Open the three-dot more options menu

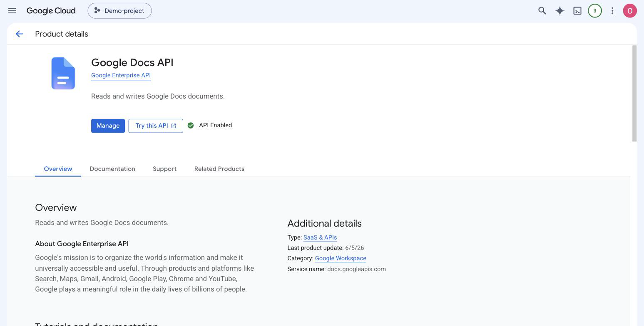tap(612, 11)
